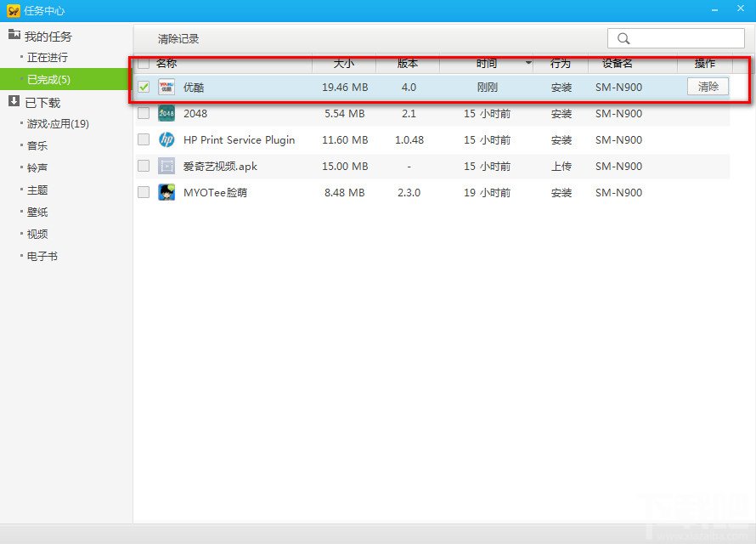
Task: Click the 2048 game icon
Action: [166, 113]
